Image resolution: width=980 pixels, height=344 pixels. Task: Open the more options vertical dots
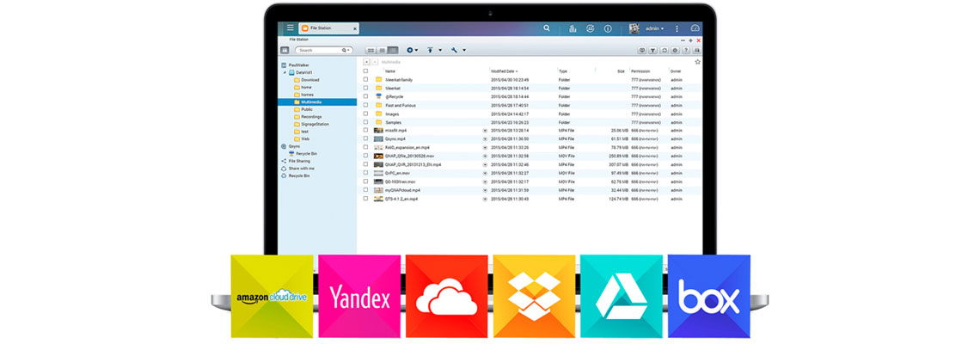coord(677,28)
